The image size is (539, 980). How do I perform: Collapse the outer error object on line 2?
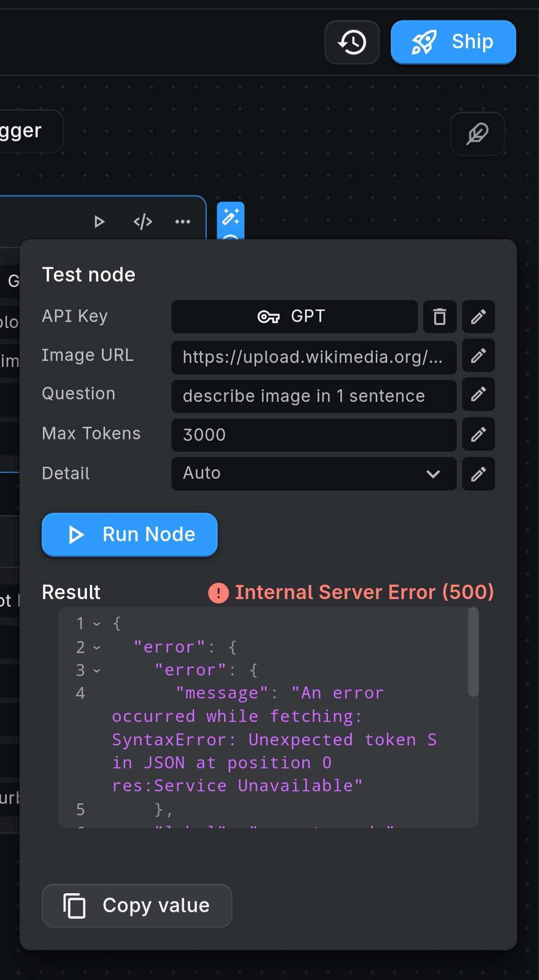pyautogui.click(x=95, y=647)
